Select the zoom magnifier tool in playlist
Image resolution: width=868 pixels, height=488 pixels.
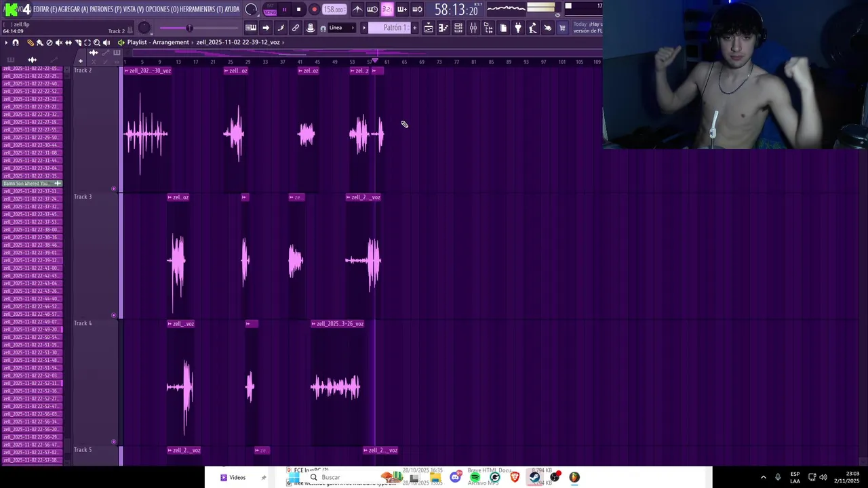tap(96, 43)
